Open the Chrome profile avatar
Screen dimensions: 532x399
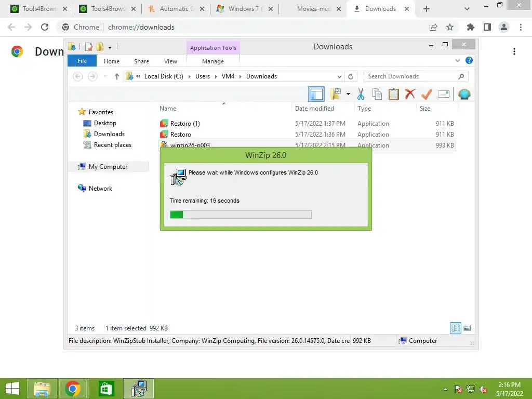pyautogui.click(x=504, y=27)
